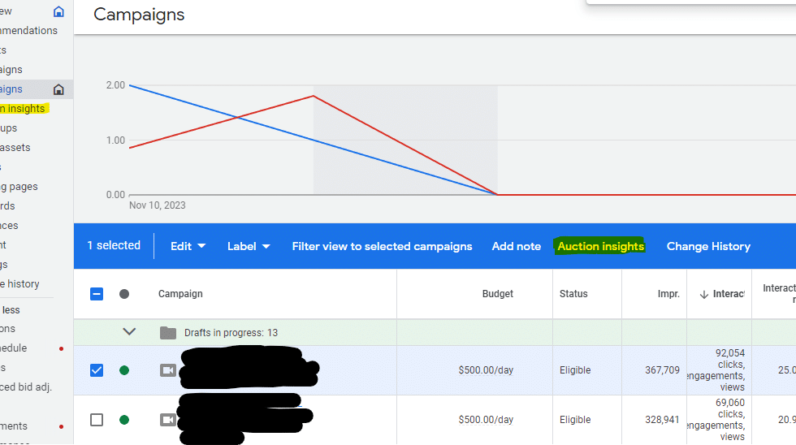Click video campaign icon in the 328,941 impressions row
796x445 pixels.
pos(168,420)
